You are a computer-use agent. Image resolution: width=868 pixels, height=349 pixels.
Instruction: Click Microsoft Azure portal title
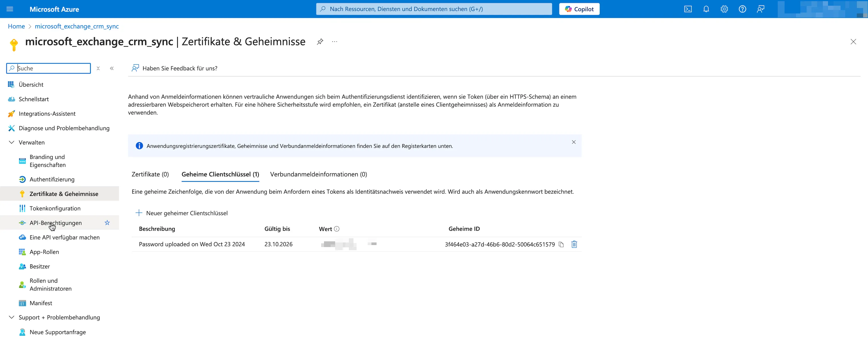coord(54,9)
